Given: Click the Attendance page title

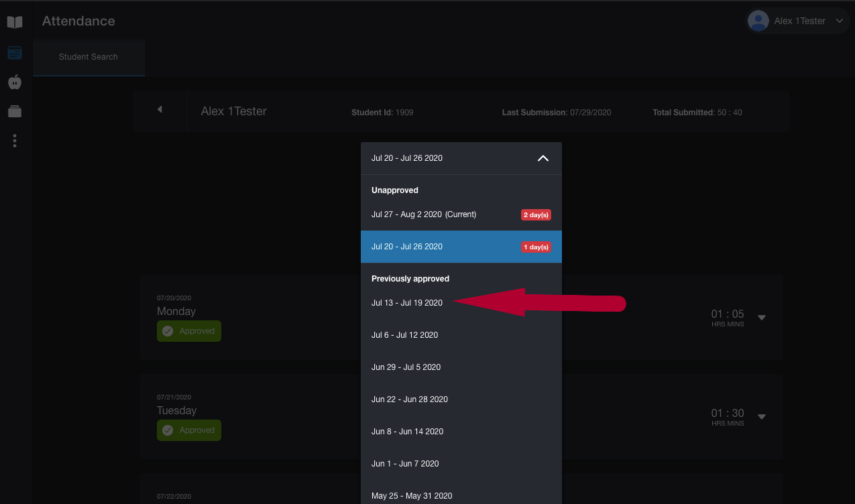Looking at the screenshot, I should (x=78, y=21).
